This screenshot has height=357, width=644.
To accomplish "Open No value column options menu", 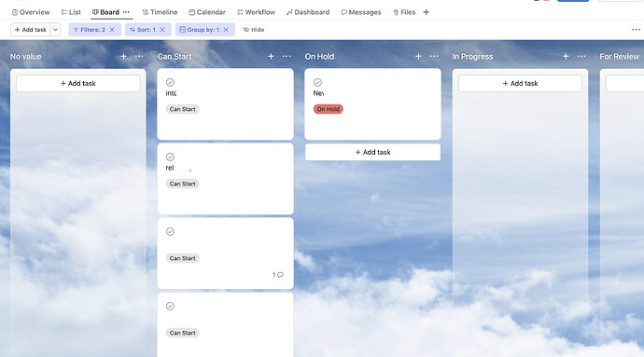I will click(x=139, y=56).
